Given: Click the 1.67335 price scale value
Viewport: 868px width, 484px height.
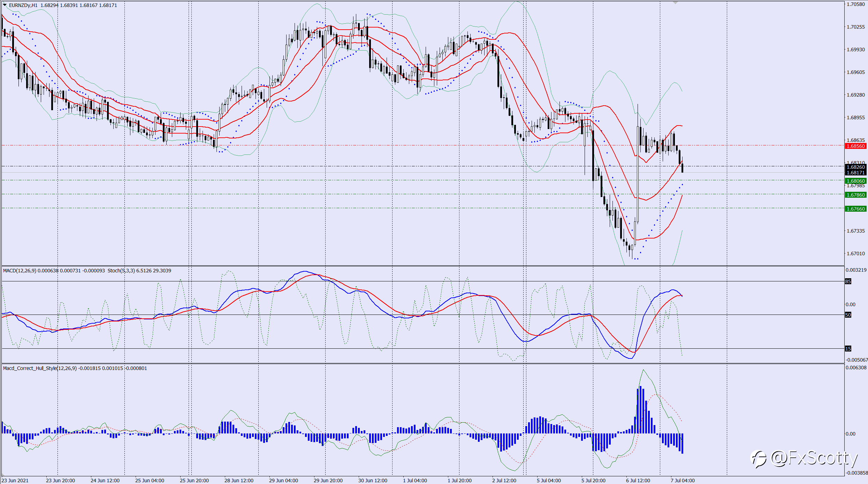Looking at the screenshot, I should tap(856, 231).
